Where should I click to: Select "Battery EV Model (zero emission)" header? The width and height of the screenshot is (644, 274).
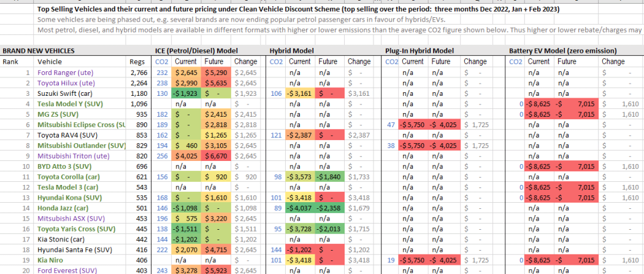[562, 51]
